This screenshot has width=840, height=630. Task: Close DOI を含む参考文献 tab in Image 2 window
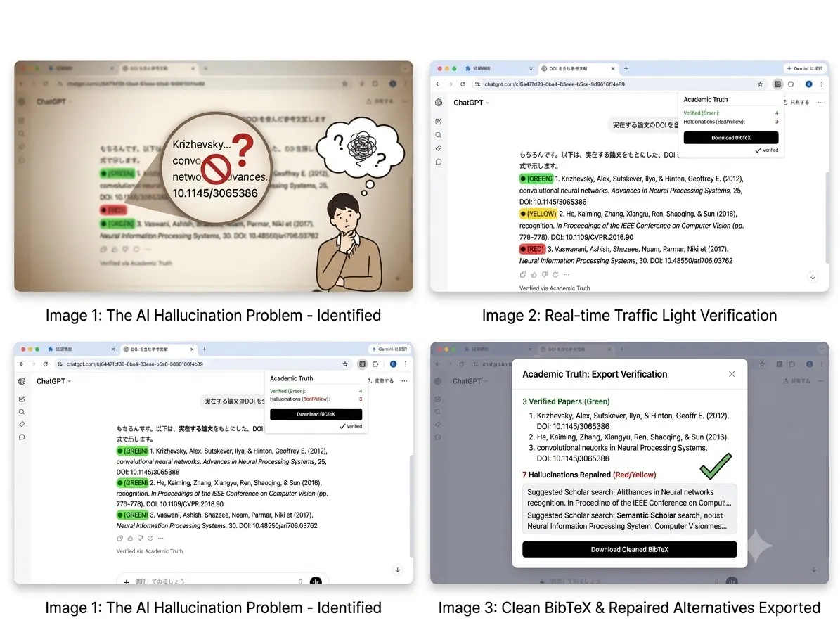(x=613, y=69)
